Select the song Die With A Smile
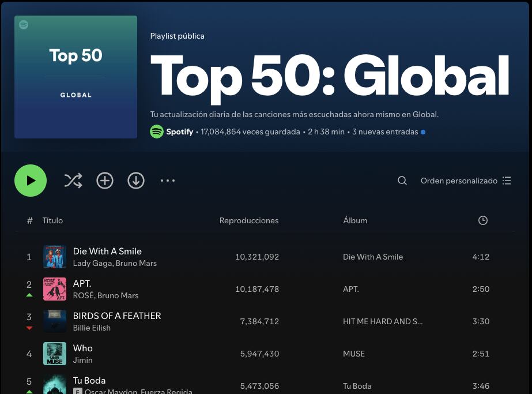 (x=107, y=252)
